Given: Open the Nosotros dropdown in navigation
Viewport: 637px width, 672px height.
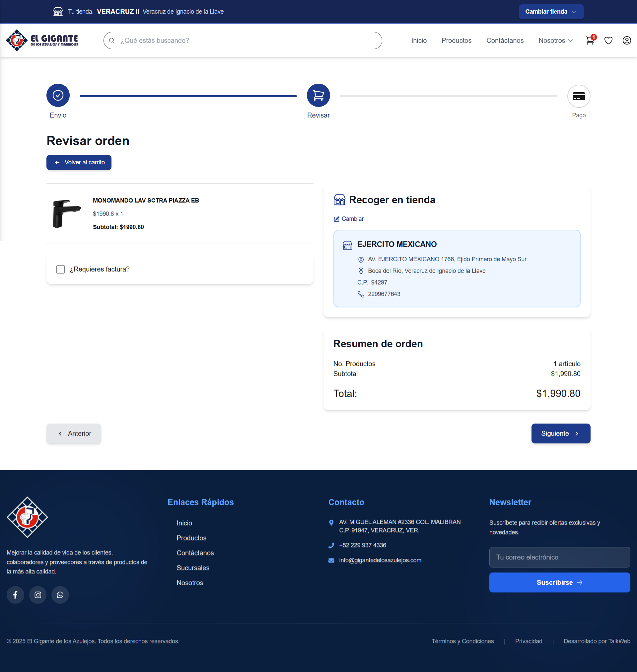Looking at the screenshot, I should point(555,41).
